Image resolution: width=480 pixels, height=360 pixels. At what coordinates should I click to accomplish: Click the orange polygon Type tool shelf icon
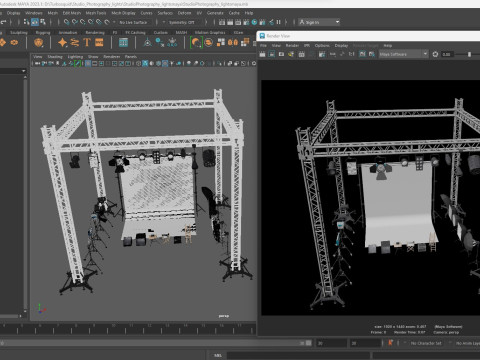click(87, 42)
